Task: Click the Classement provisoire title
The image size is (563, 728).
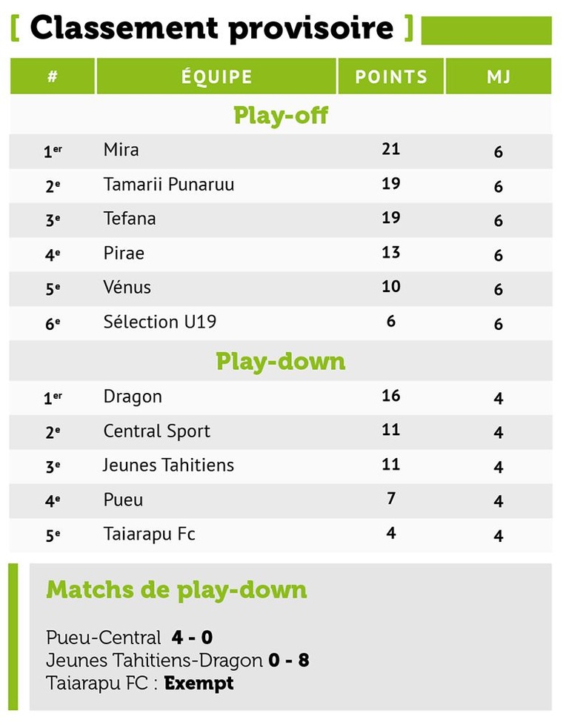Action: 212,28
